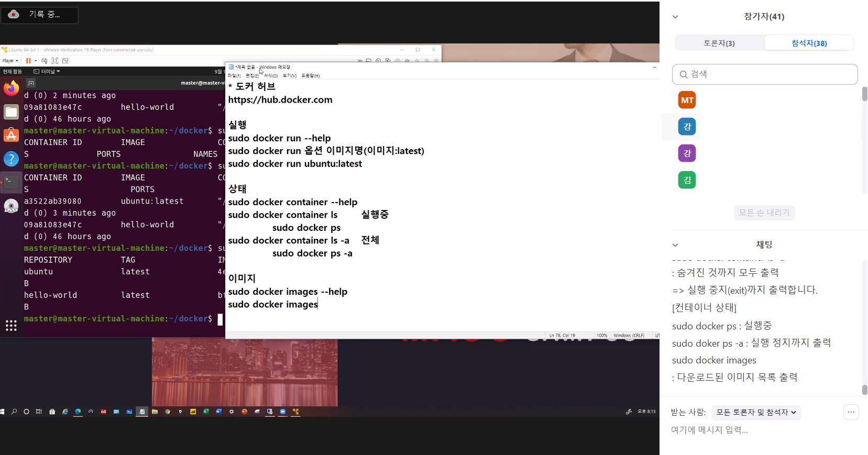868x455 pixels.
Task: Collapse the 채팅 chat panel
Action: 675,245
